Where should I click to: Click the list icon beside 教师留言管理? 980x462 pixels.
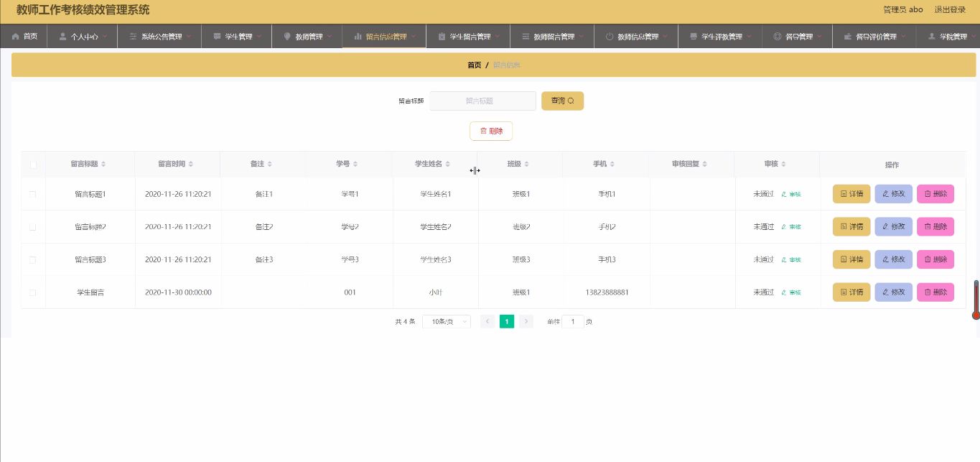[526, 36]
